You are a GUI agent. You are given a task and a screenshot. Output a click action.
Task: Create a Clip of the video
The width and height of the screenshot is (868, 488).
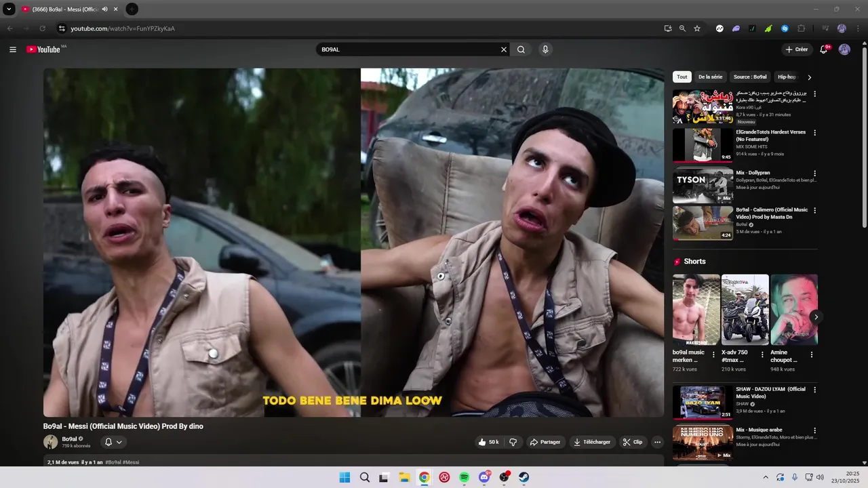point(633,442)
